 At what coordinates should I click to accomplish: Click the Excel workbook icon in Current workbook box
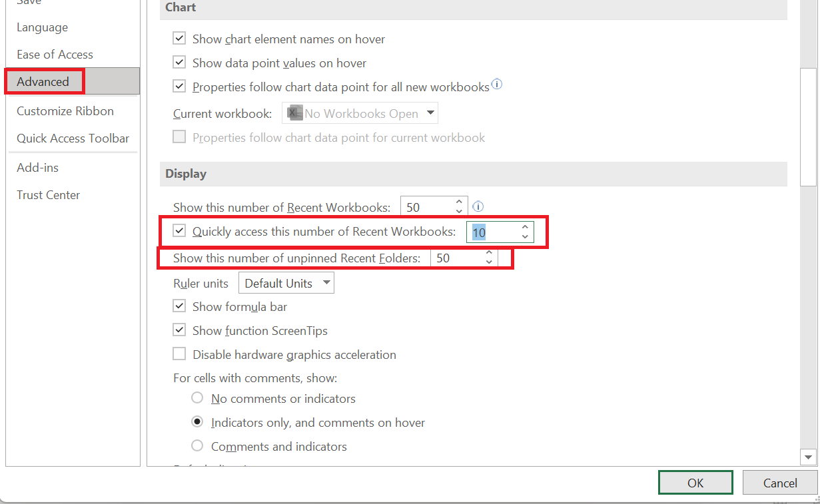[294, 113]
